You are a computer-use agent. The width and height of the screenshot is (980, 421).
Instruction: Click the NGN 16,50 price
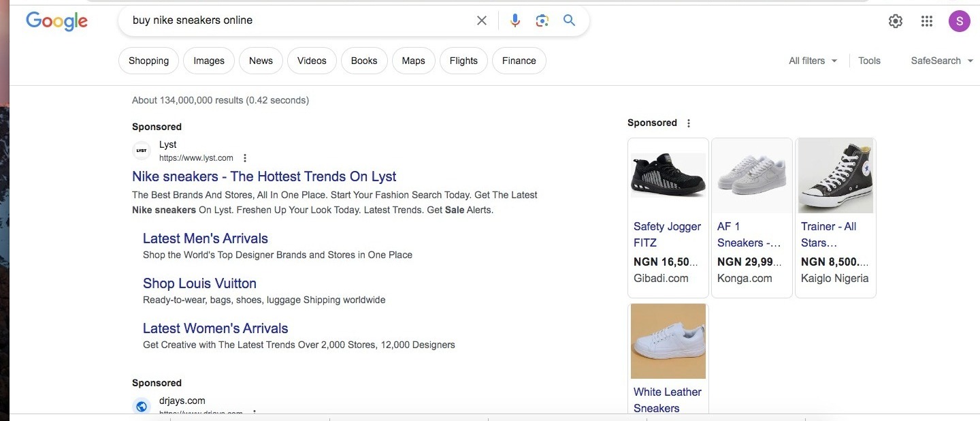point(666,262)
